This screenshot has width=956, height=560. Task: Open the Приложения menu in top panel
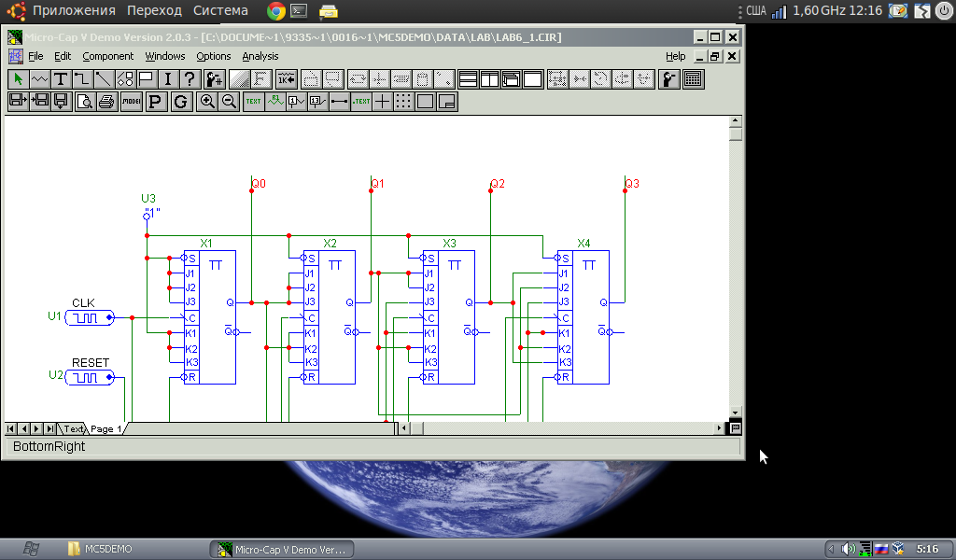point(74,10)
